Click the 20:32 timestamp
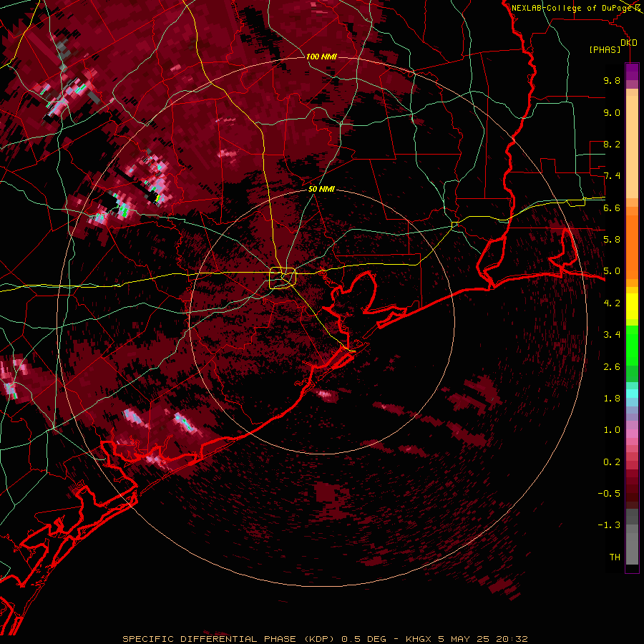 tap(512, 639)
